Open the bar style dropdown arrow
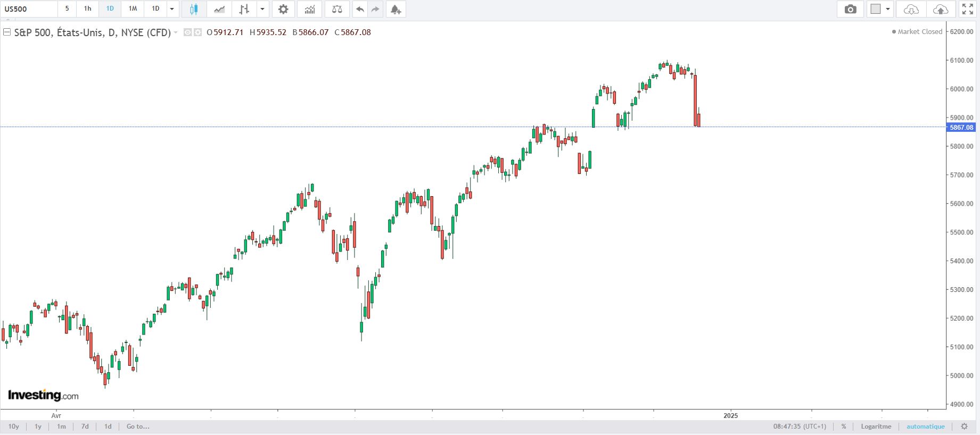This screenshot has height=435, width=980. pos(262,9)
